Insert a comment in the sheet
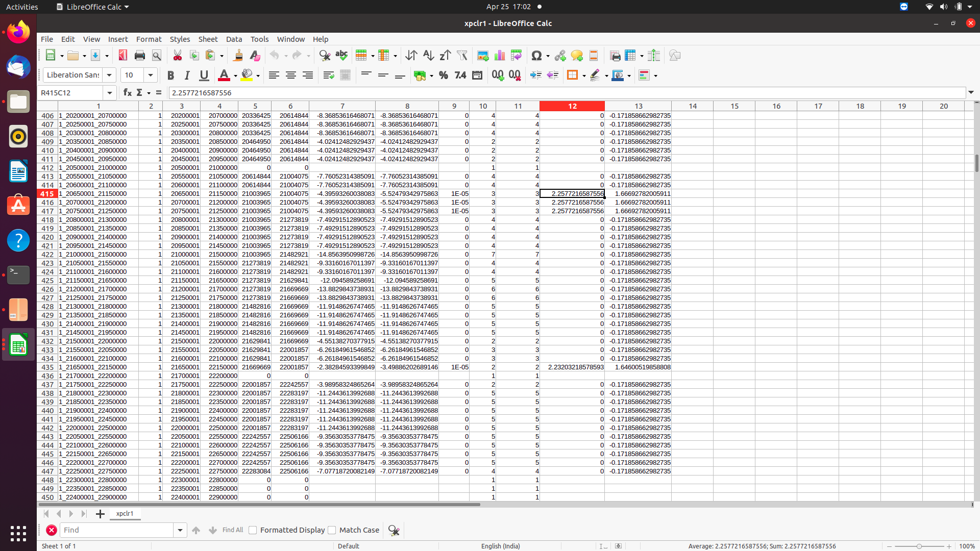980x551 pixels. coord(577,55)
